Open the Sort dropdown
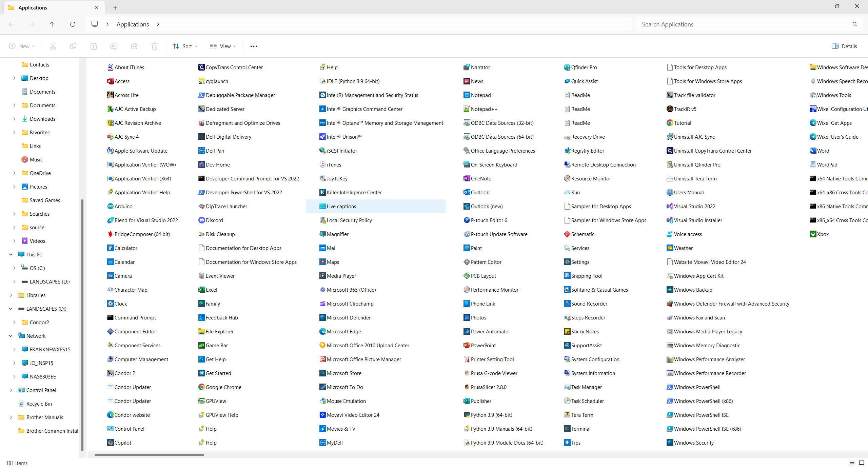868x468 pixels. coord(185,46)
